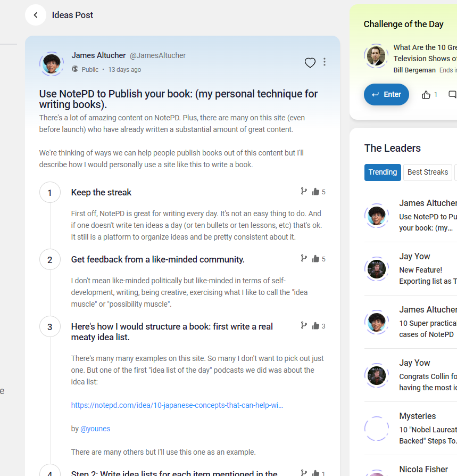Click the Keep the streak heading
The image size is (457, 476).
pos(101,192)
